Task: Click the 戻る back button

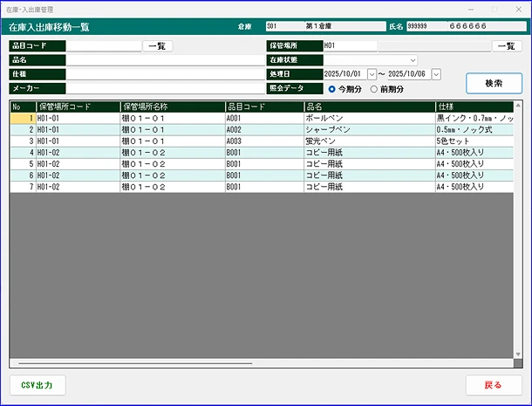Action: pos(494,385)
